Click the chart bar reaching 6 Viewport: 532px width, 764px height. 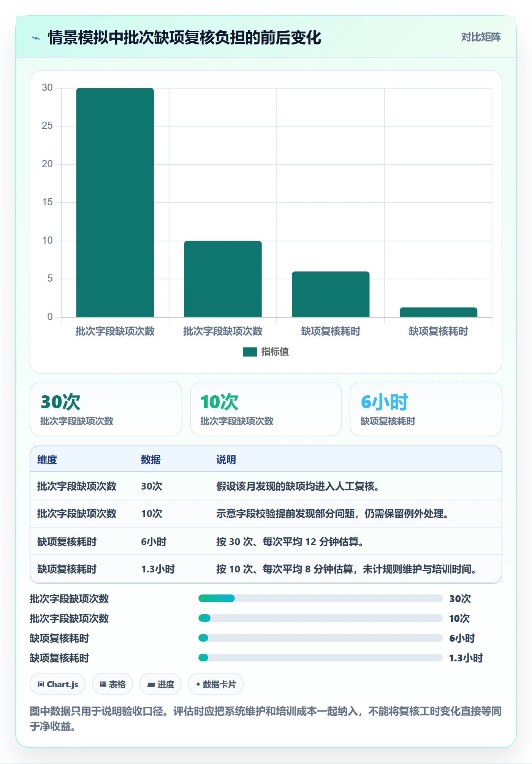[x=331, y=294]
